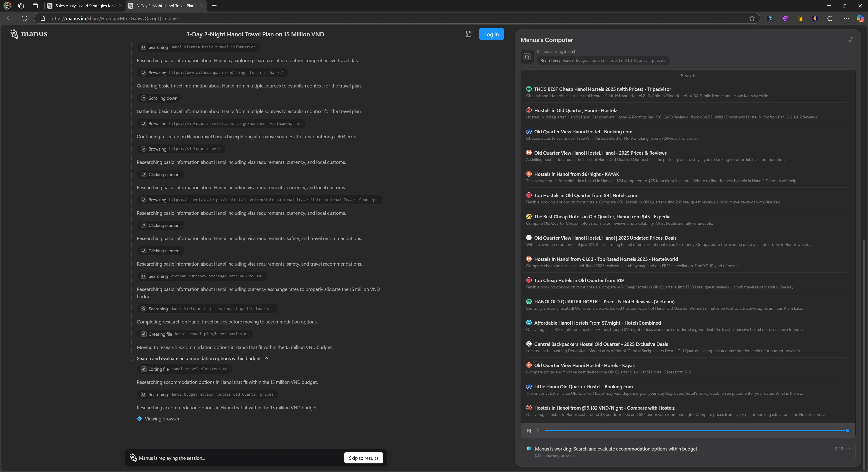Image resolution: width=868 pixels, height=472 pixels.
Task: Close the '3-Day 2-Night Hanoi Travel Plan' tab
Action: [201, 6]
